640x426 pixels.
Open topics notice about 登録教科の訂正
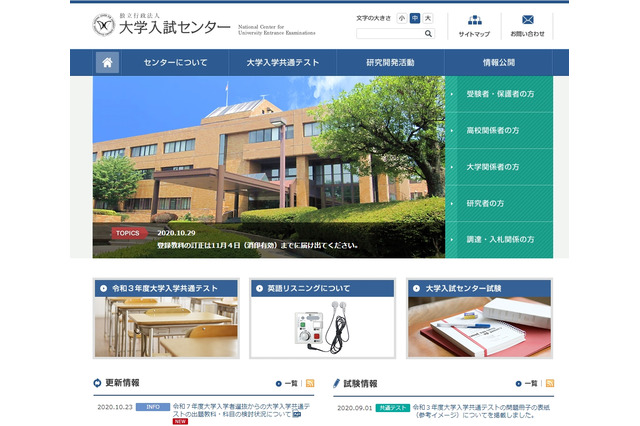(258, 245)
